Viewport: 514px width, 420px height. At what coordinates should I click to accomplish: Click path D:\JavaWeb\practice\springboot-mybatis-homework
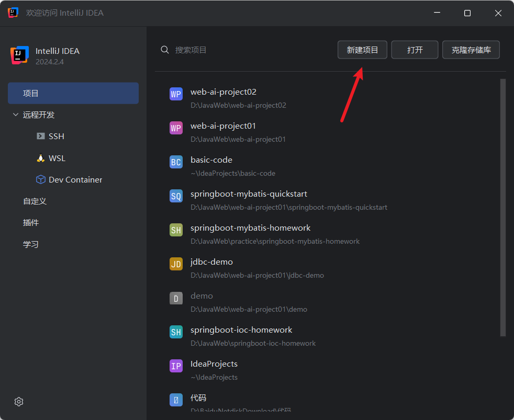tap(275, 242)
